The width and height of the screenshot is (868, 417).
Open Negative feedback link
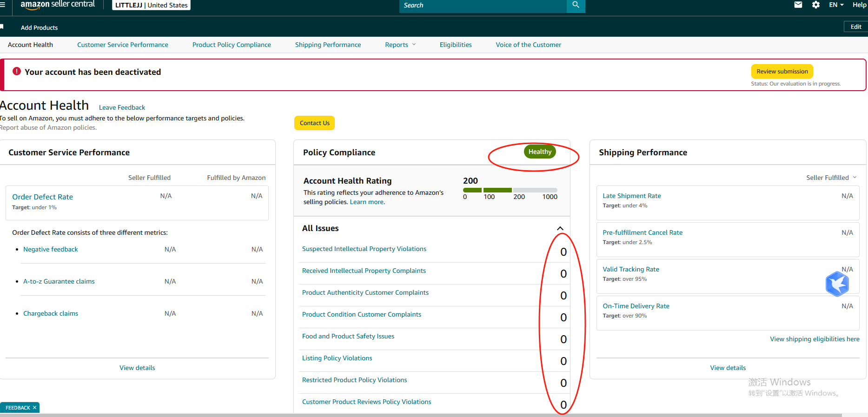pyautogui.click(x=51, y=249)
